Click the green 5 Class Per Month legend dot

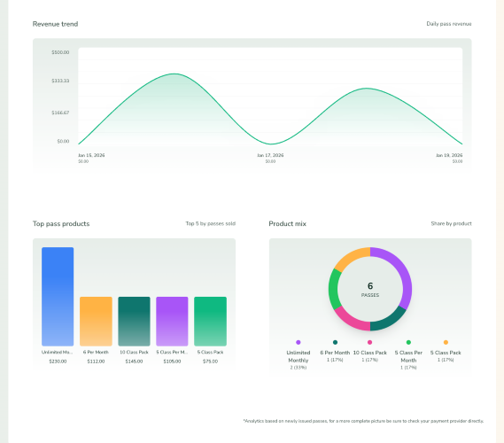pyautogui.click(x=408, y=342)
